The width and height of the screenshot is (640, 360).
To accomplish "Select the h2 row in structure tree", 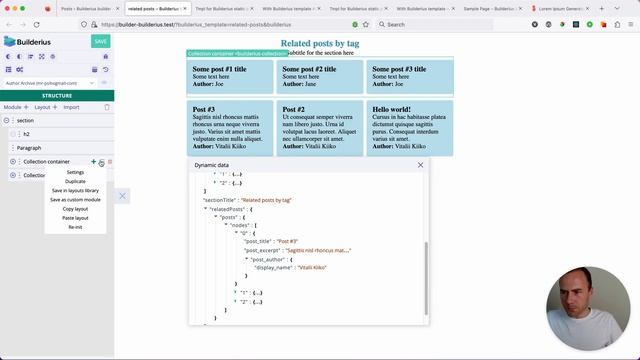I will pos(61,134).
